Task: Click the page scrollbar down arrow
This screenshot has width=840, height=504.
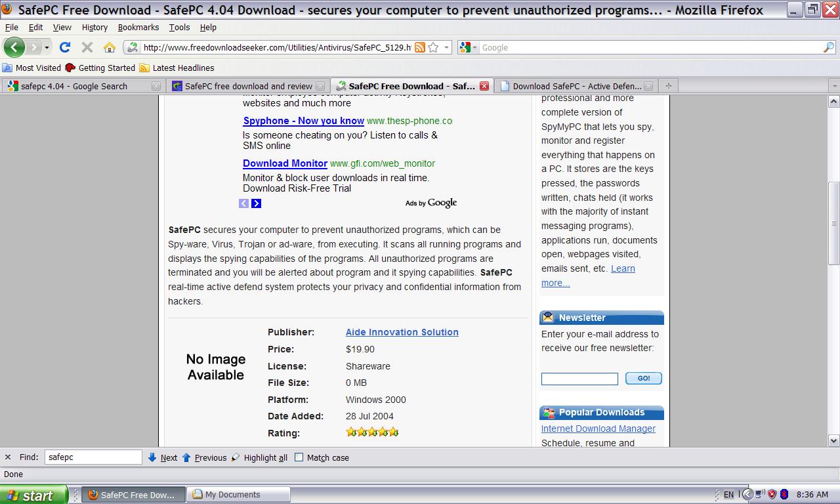Action: [834, 441]
